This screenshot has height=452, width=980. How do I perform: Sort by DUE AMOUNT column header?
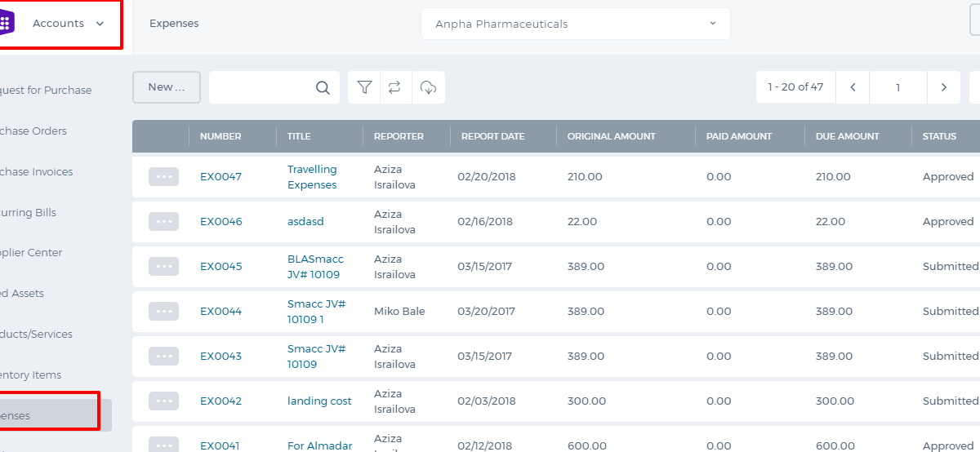point(848,136)
